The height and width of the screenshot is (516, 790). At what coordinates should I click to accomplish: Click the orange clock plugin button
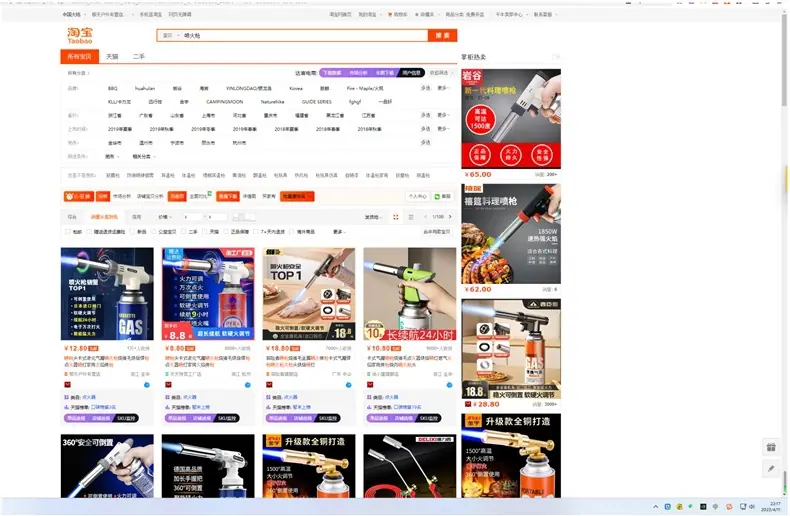pos(79,197)
